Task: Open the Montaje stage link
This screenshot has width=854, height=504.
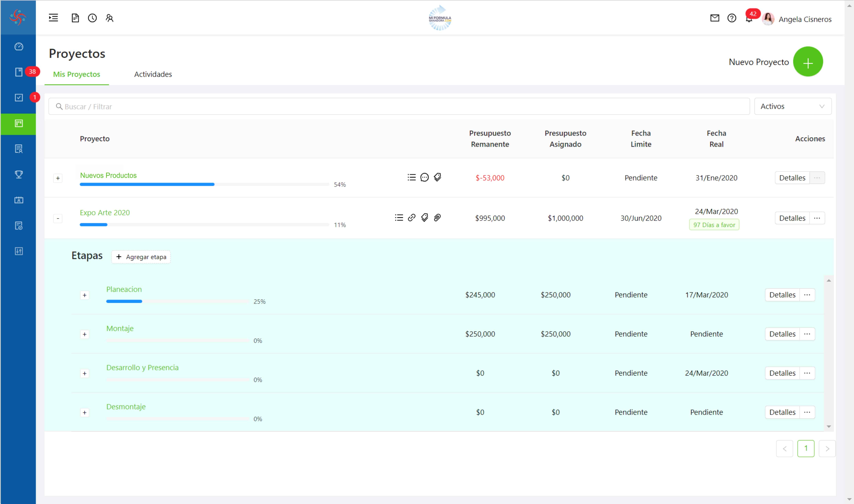Action: click(120, 328)
